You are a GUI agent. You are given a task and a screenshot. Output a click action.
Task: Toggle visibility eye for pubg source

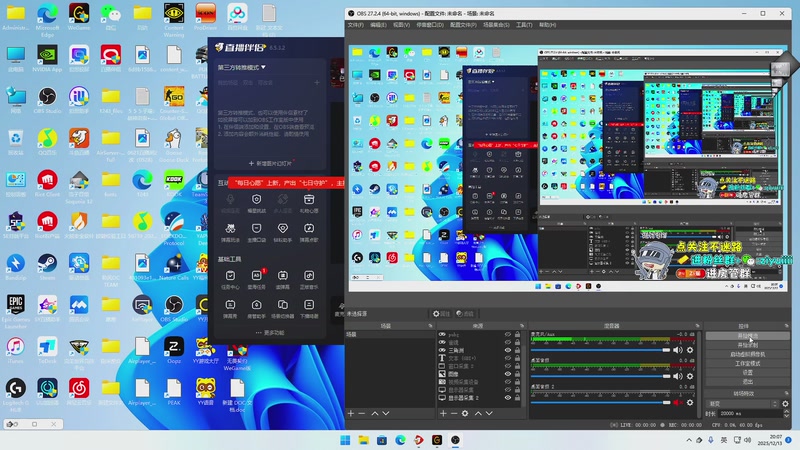pos(508,335)
